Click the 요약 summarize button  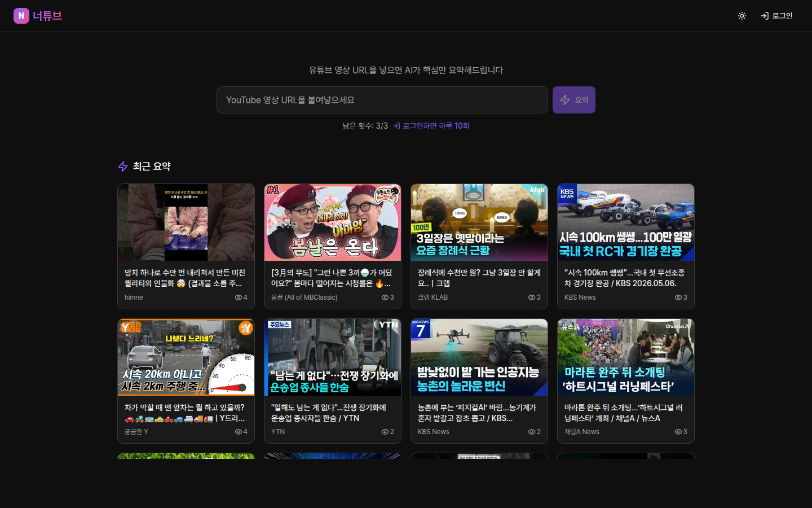[574, 100]
